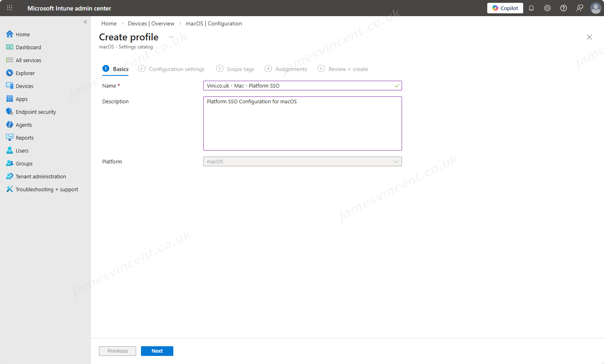This screenshot has height=364, width=604.
Task: Click the help question mark icon
Action: tap(564, 8)
